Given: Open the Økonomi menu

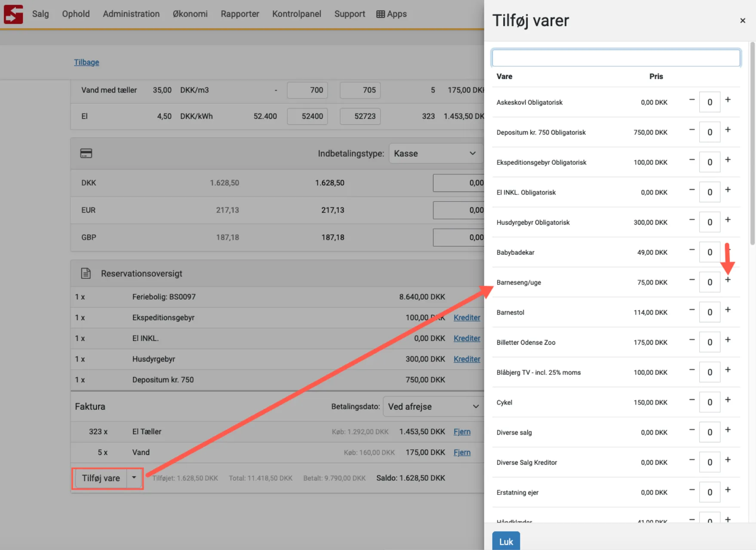Looking at the screenshot, I should (x=190, y=14).
